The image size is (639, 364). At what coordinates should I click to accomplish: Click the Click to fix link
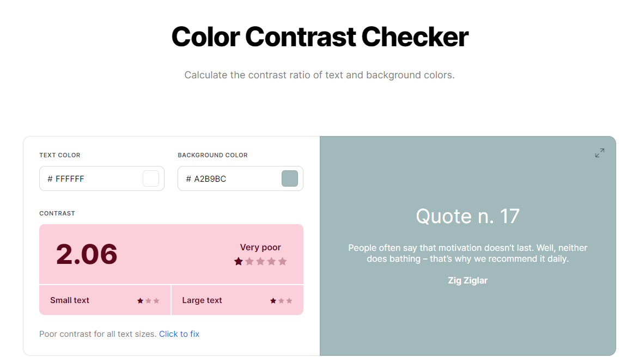179,334
